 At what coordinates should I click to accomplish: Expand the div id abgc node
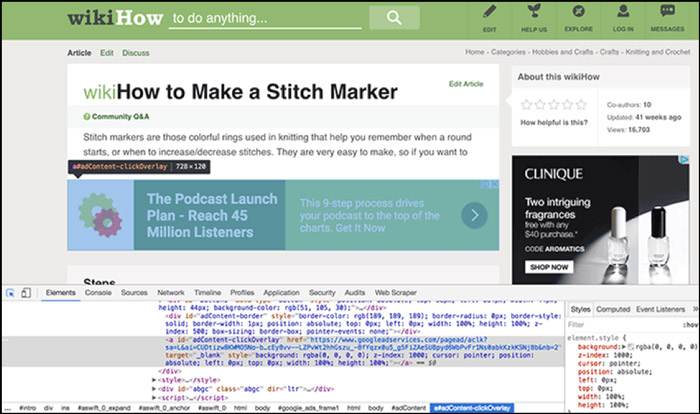154,389
